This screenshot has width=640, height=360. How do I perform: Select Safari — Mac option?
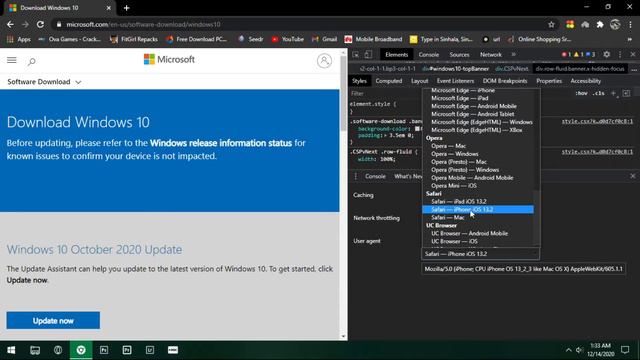coord(478,217)
